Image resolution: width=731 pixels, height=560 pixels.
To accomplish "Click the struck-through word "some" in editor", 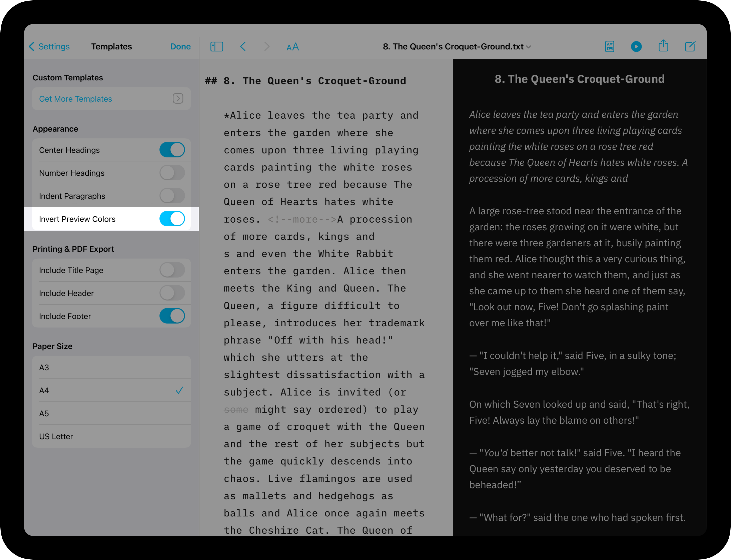I will click(x=236, y=410).
